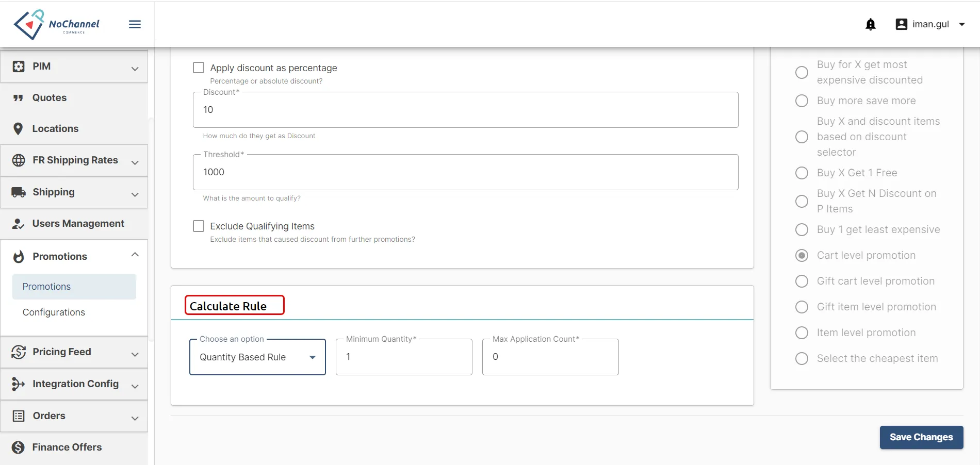
Task: Toggle the hamburger menu icon
Action: pos(135,24)
